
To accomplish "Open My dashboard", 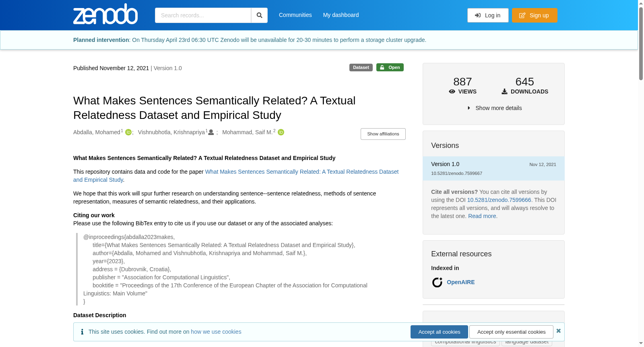I will coord(341,15).
